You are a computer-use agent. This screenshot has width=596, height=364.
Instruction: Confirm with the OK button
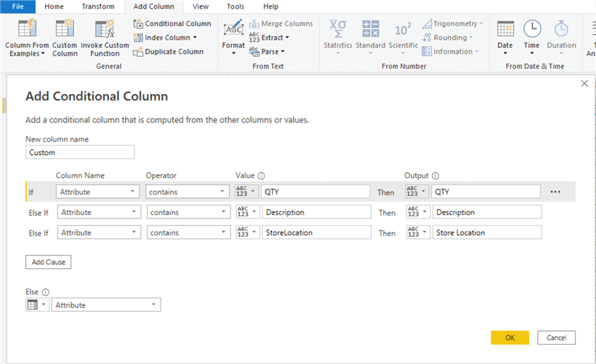pos(510,338)
